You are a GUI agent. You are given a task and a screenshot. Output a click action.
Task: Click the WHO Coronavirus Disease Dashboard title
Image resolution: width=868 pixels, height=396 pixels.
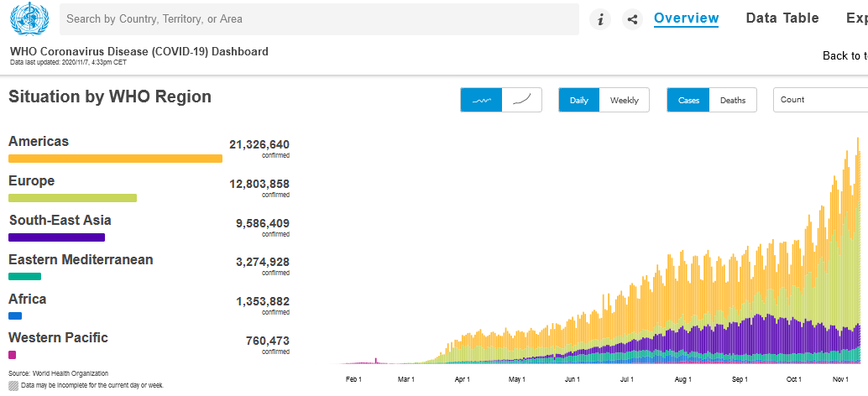(139, 52)
